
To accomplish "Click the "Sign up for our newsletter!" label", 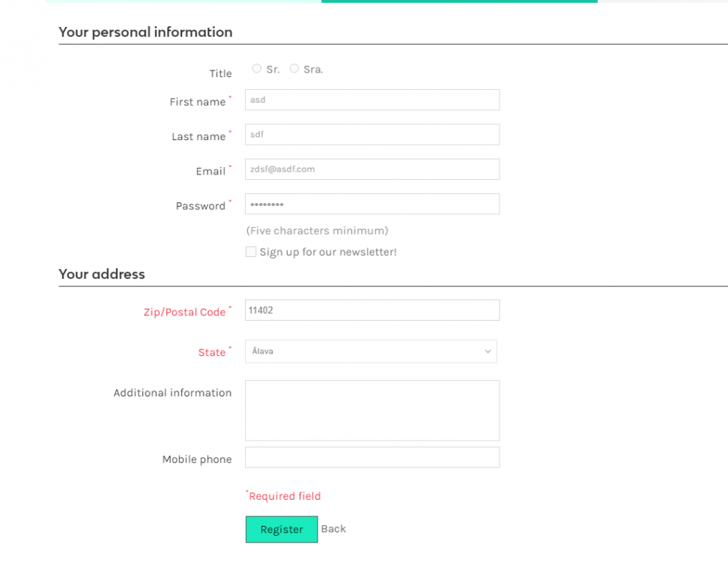I will pyautogui.click(x=328, y=253).
